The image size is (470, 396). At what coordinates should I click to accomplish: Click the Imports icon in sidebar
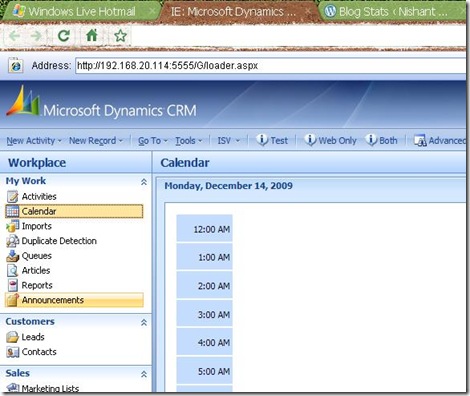coord(12,226)
